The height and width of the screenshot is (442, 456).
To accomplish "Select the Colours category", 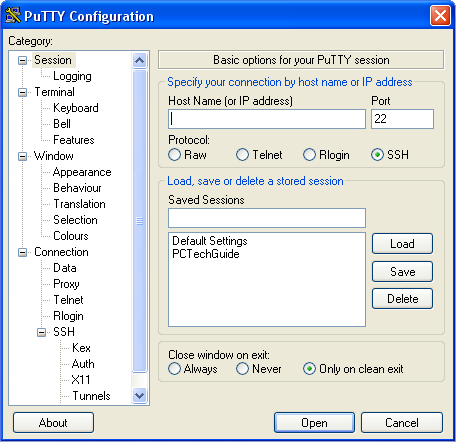I will (71, 236).
